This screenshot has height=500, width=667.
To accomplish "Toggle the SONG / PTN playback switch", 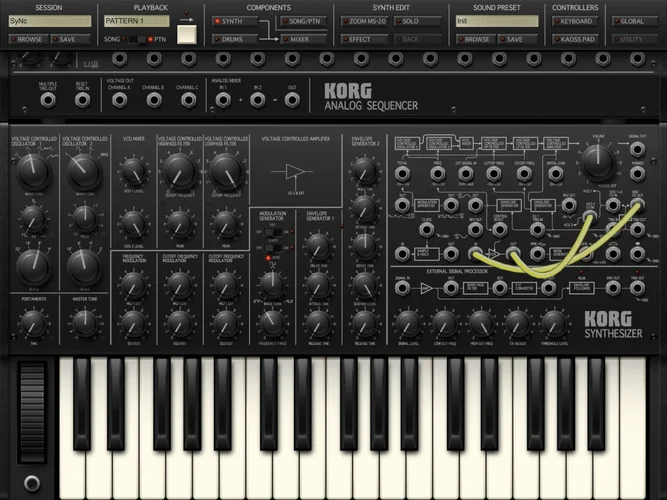I will [x=137, y=39].
